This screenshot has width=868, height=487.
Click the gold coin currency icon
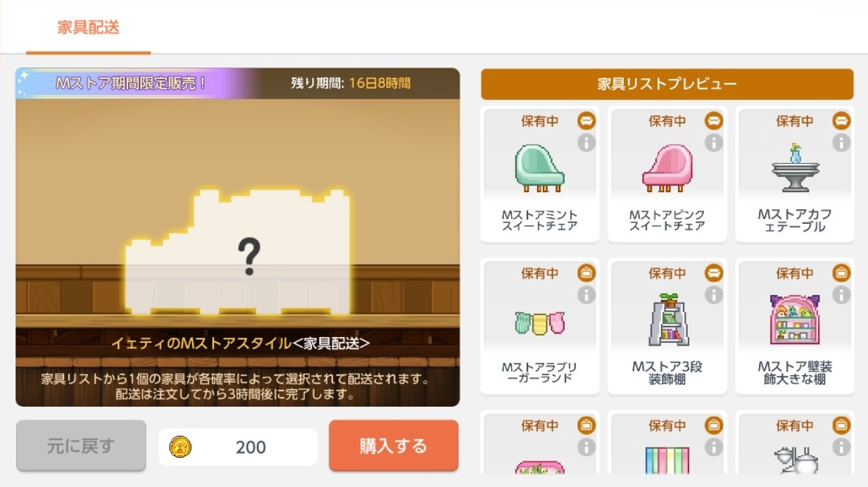pos(181,447)
